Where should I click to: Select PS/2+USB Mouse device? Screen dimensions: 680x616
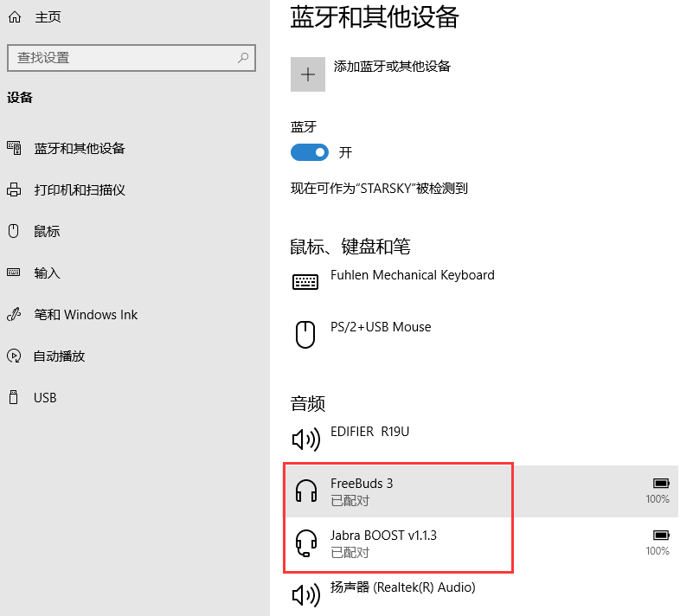[381, 327]
